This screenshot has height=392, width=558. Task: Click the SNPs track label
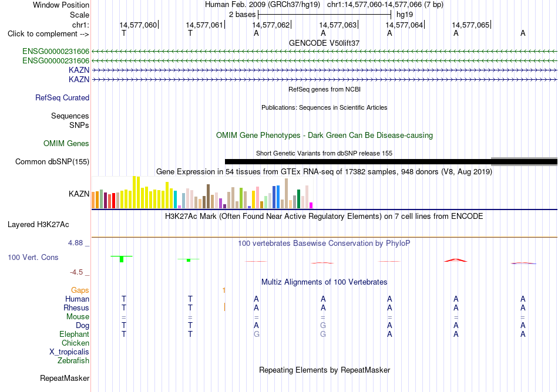tap(79, 125)
